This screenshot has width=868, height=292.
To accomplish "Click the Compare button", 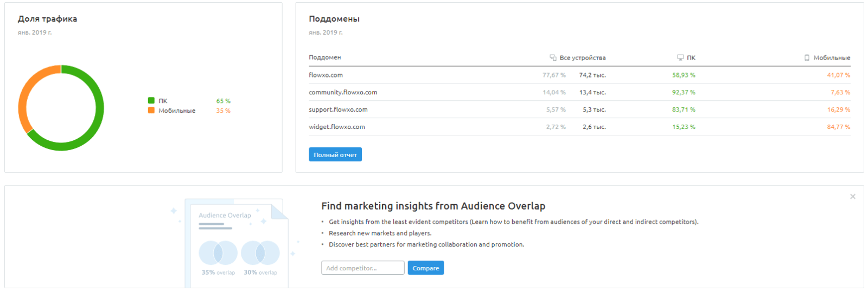I will (426, 268).
